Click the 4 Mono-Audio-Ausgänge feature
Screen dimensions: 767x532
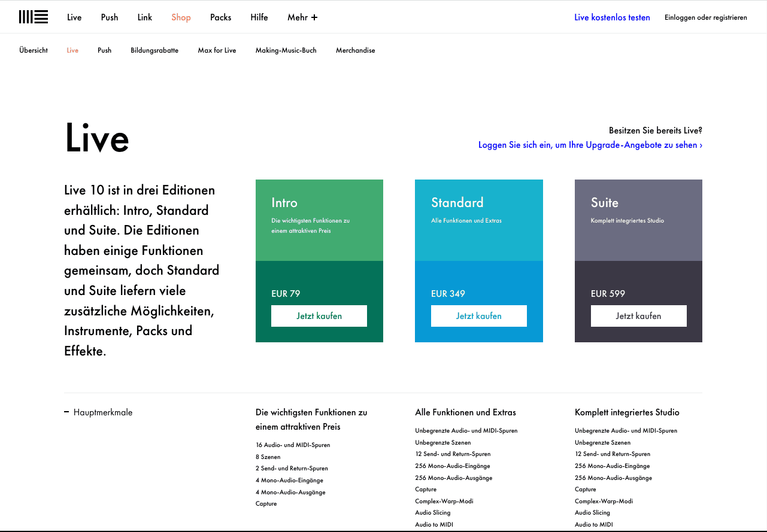[x=290, y=492]
